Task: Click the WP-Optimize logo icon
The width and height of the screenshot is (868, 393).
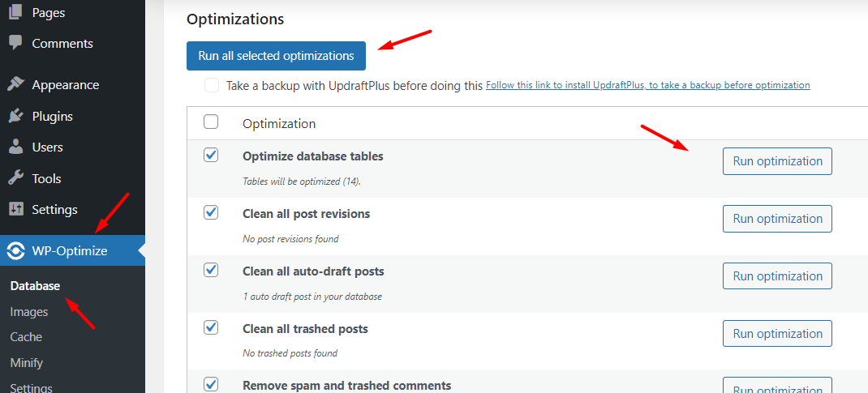Action: [x=15, y=250]
